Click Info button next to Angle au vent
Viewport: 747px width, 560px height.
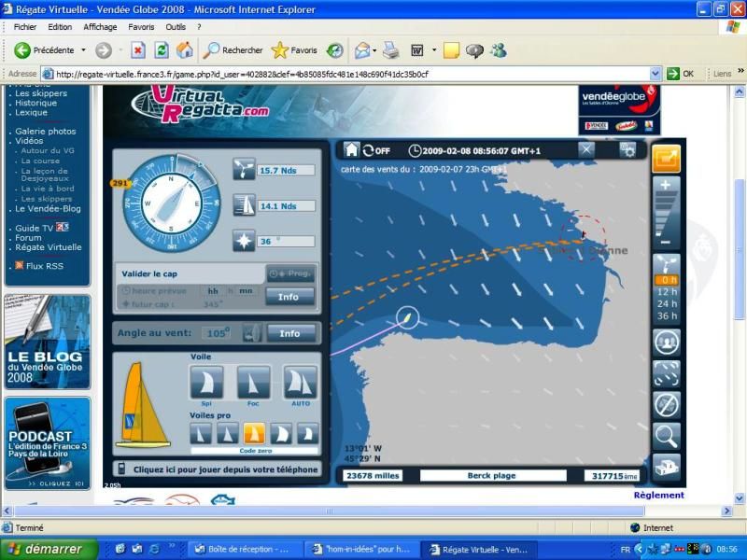coord(289,333)
